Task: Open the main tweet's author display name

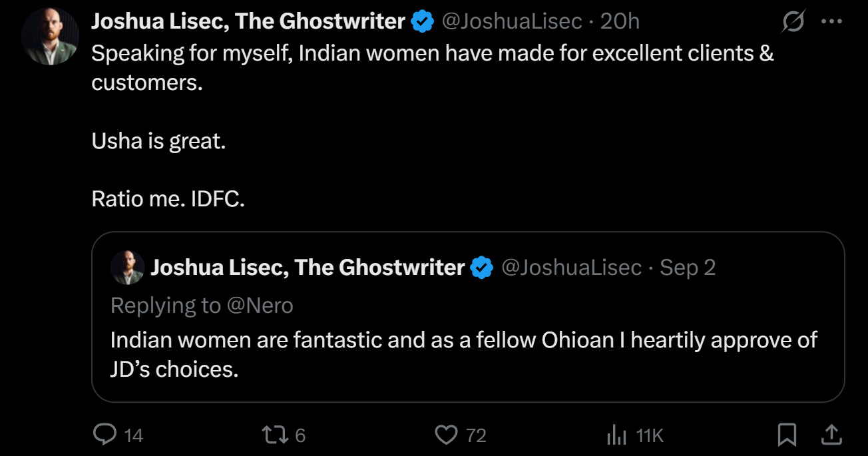Action: [248, 22]
